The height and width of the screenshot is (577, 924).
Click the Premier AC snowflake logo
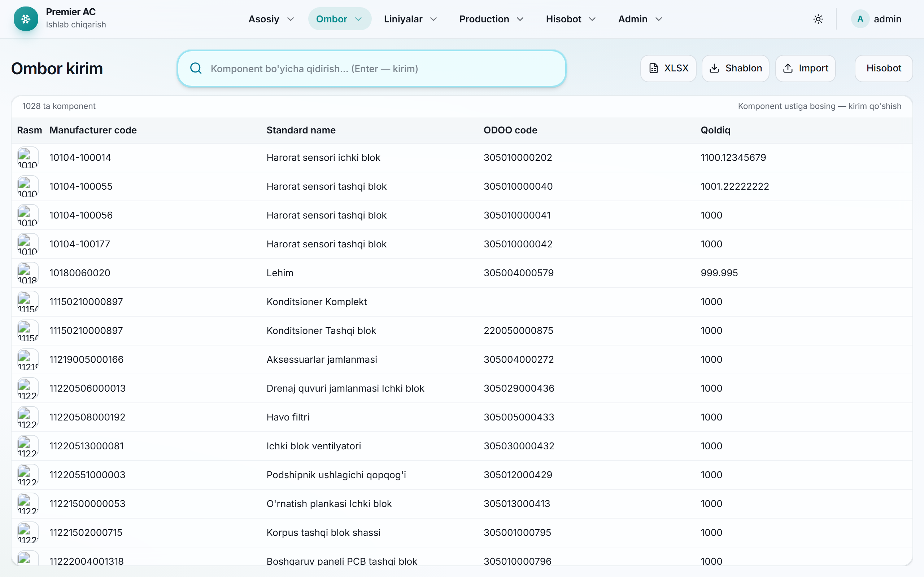tap(26, 19)
